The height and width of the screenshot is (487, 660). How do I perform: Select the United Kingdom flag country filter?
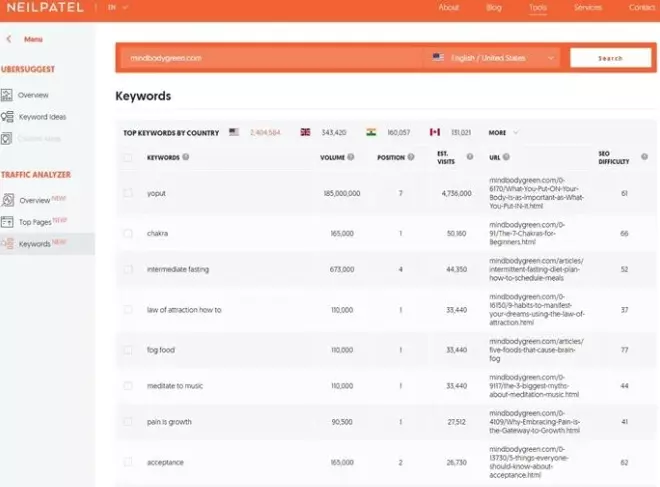305,132
